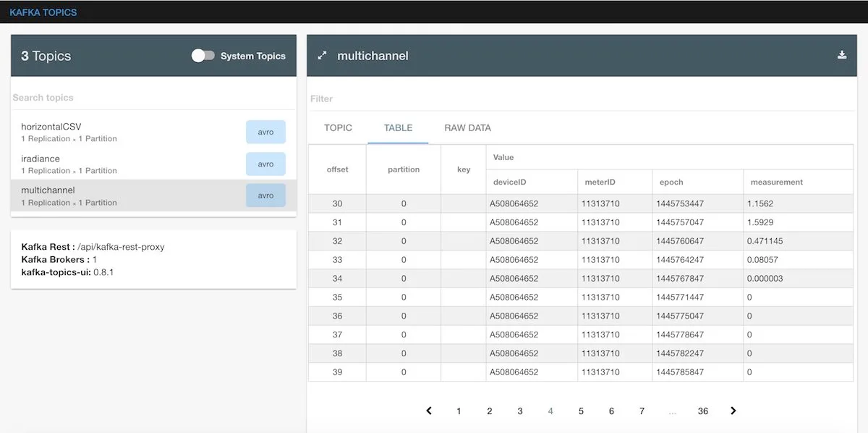Switch to the TOPIC tab
The height and width of the screenshot is (433, 868).
[x=336, y=127]
